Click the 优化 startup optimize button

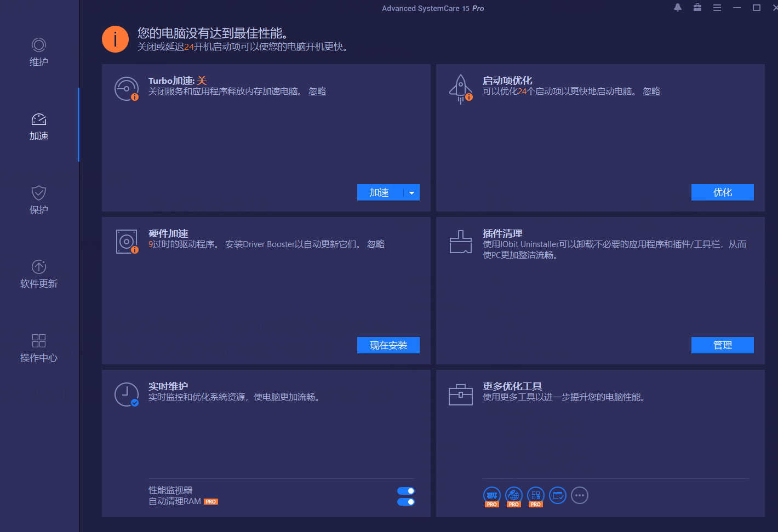pos(723,192)
